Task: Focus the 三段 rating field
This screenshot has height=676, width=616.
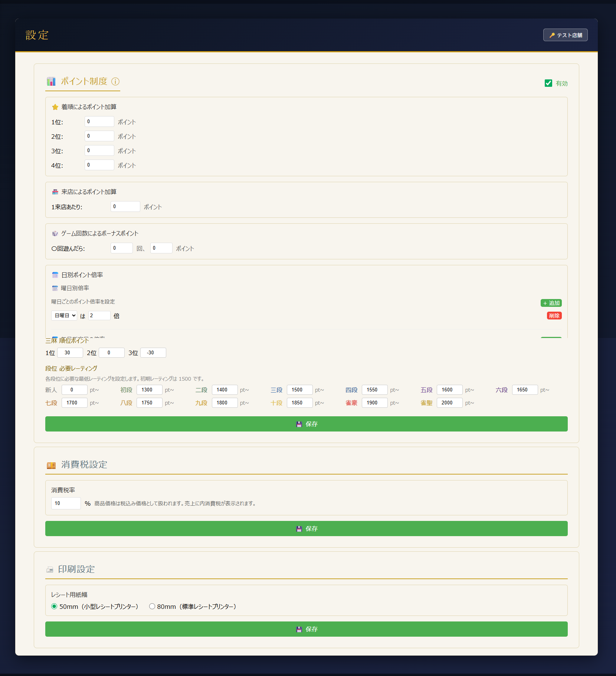Action: [x=300, y=390]
